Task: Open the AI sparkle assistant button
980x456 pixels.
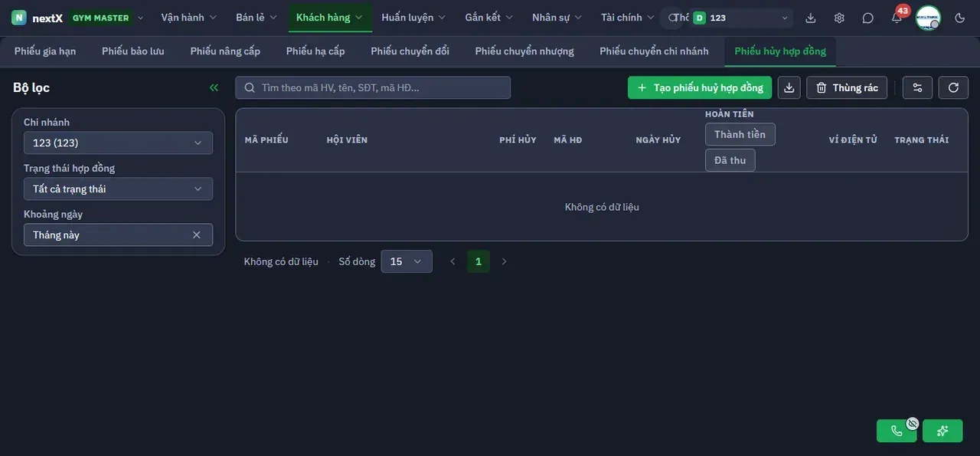Action: [x=942, y=431]
